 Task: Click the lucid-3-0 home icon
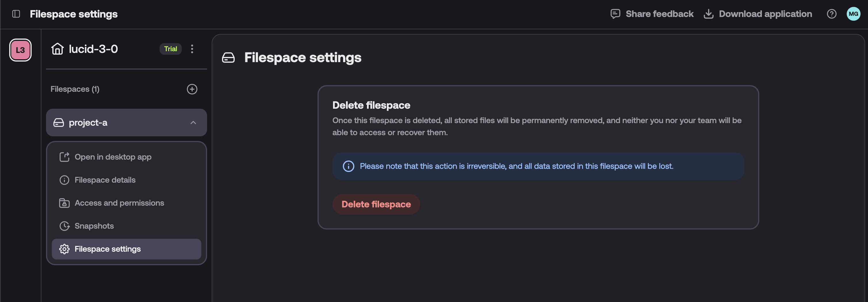click(57, 49)
